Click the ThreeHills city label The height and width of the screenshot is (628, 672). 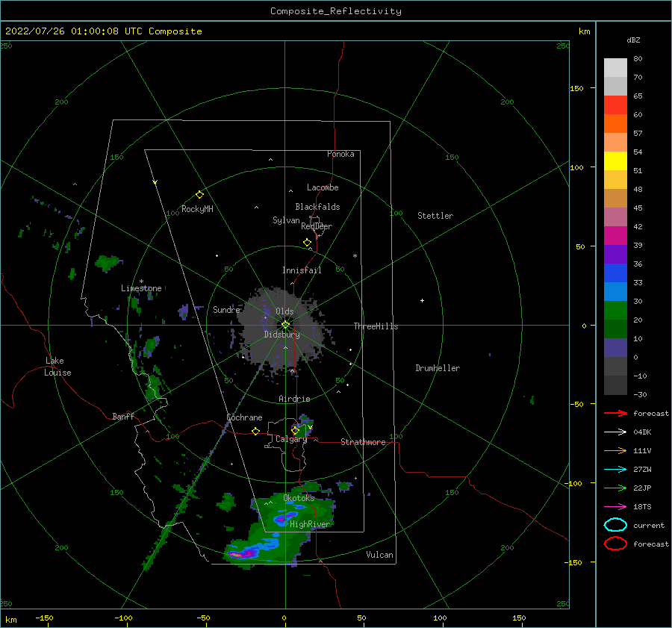pyautogui.click(x=376, y=326)
